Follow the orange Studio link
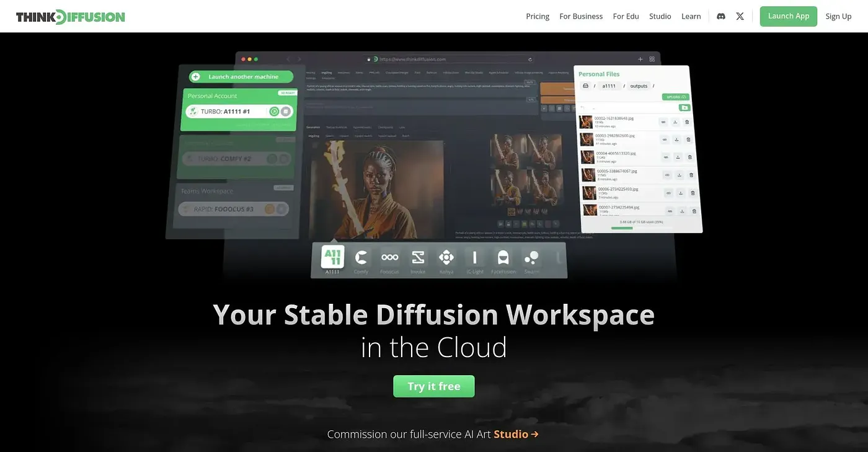Screen dimensions: 868x452 tap(516, 434)
